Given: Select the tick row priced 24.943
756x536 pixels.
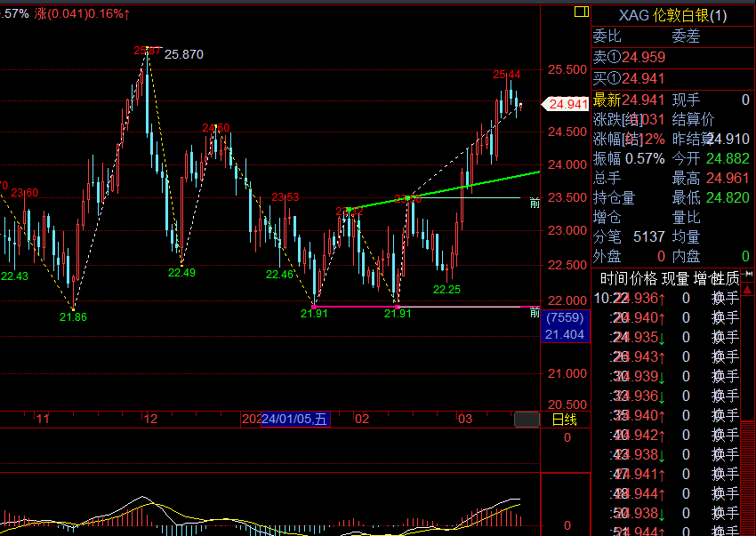Looking at the screenshot, I should click(667, 357).
